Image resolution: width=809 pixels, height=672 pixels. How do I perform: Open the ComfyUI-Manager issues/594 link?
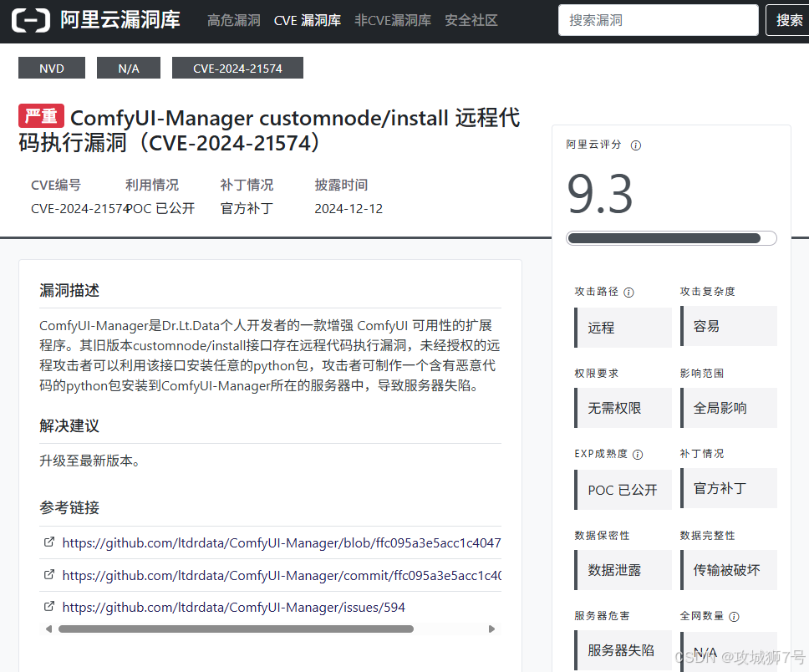pyautogui.click(x=234, y=608)
